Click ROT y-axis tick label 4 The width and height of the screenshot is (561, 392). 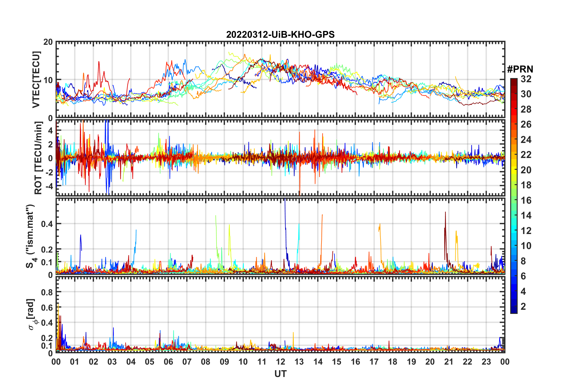tap(51, 130)
